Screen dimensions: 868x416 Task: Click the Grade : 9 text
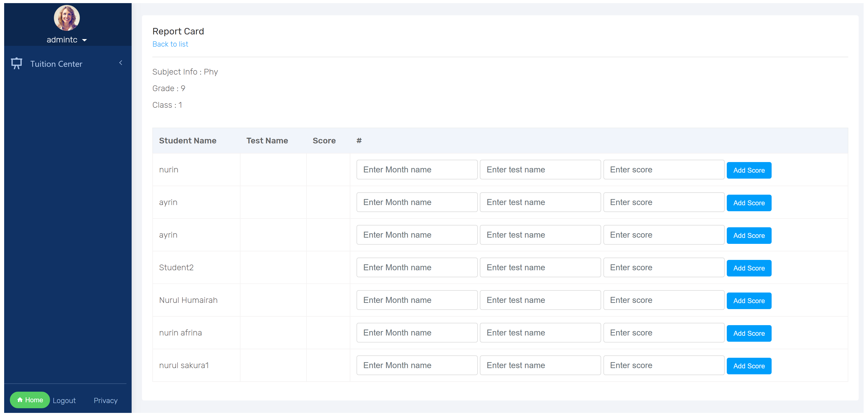click(169, 89)
